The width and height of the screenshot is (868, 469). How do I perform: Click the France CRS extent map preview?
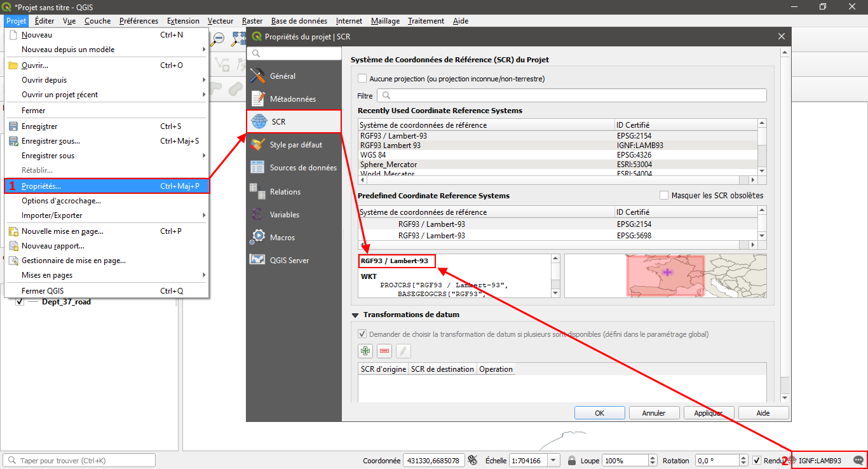tap(665, 275)
